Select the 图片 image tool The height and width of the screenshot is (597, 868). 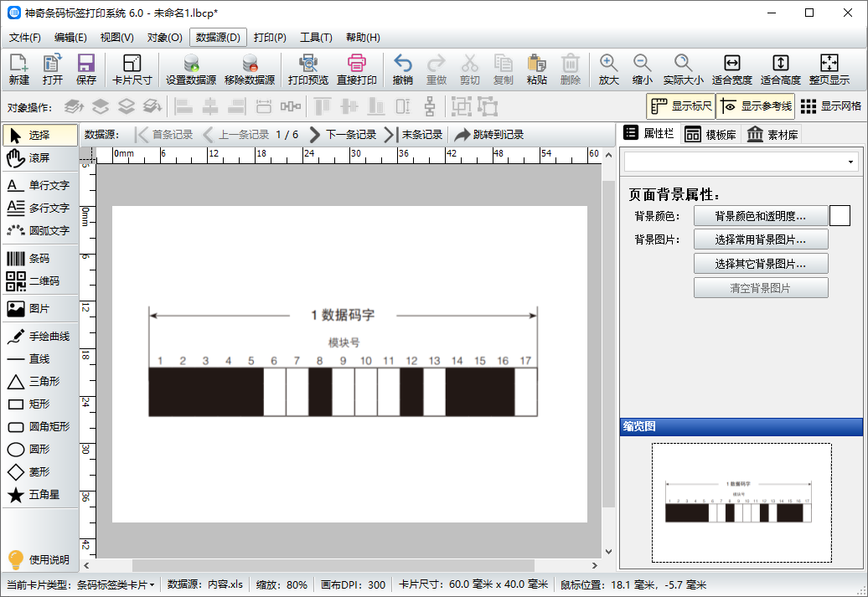pos(40,309)
